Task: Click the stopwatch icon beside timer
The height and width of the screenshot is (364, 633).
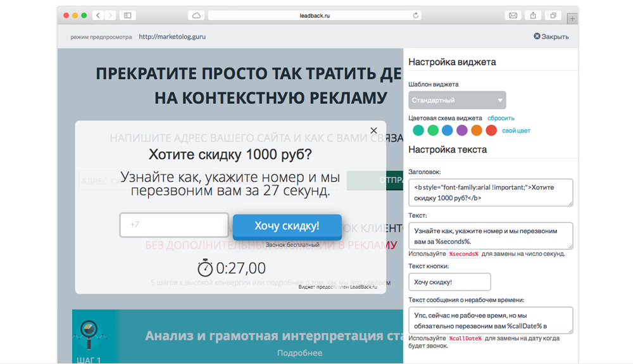Action: point(204,268)
